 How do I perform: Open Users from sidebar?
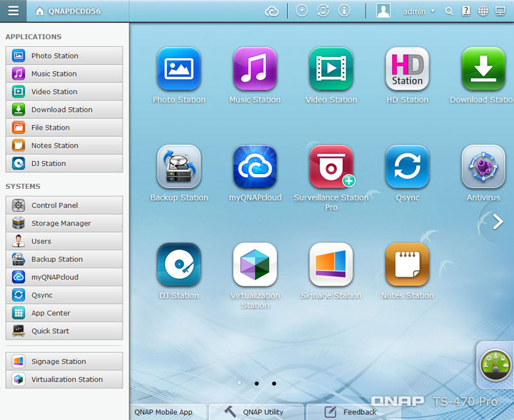click(x=64, y=241)
